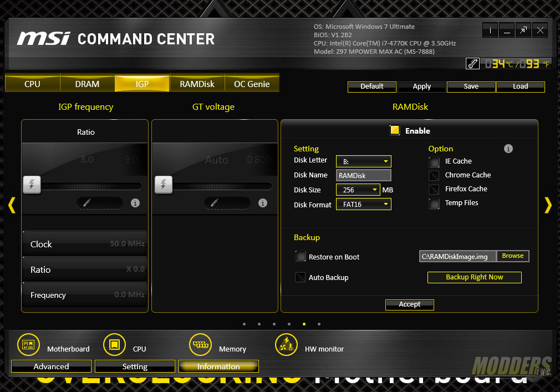Viewport: 560px width, 392px height.
Task: Open the Memory information icon
Action: (x=200, y=344)
